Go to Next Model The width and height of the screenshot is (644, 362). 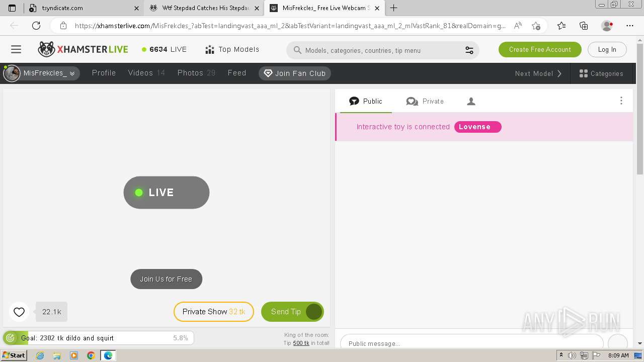538,73
